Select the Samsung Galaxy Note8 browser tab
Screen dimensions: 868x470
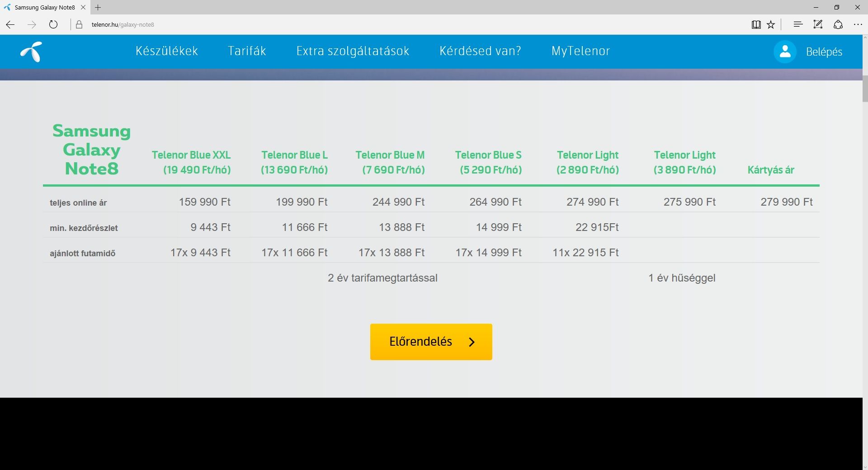[x=45, y=7]
